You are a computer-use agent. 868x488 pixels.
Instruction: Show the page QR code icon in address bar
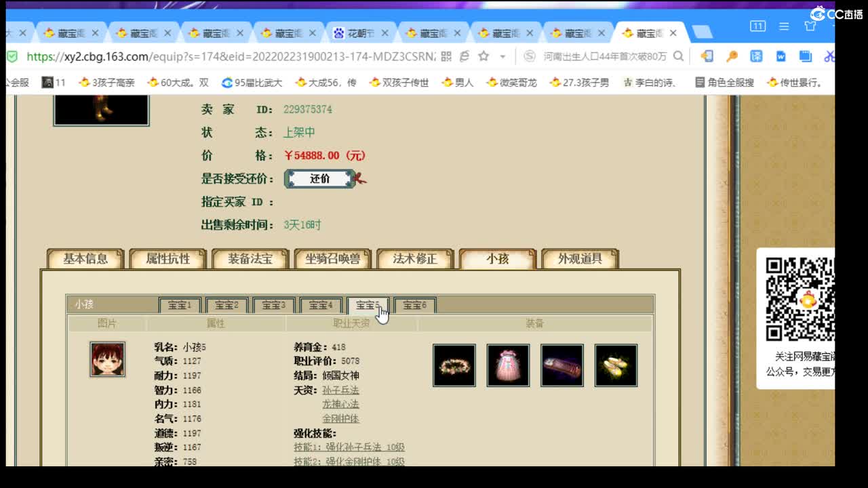[x=446, y=56]
